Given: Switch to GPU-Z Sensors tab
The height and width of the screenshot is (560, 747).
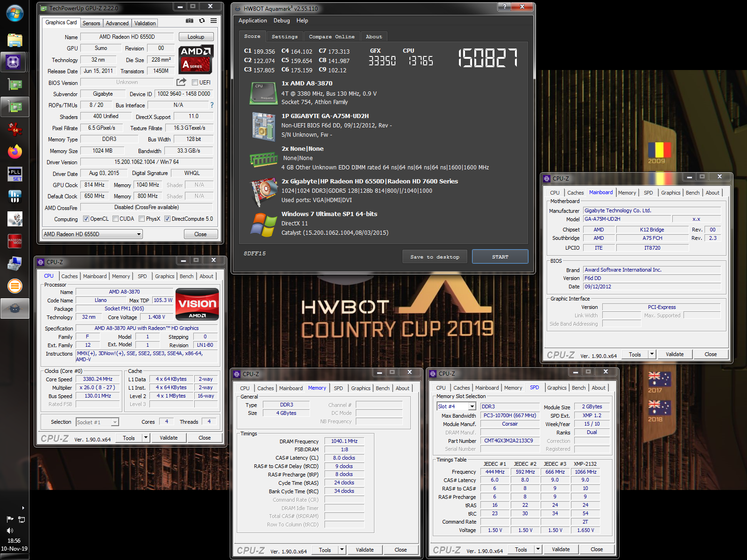Looking at the screenshot, I should tap(91, 23).
